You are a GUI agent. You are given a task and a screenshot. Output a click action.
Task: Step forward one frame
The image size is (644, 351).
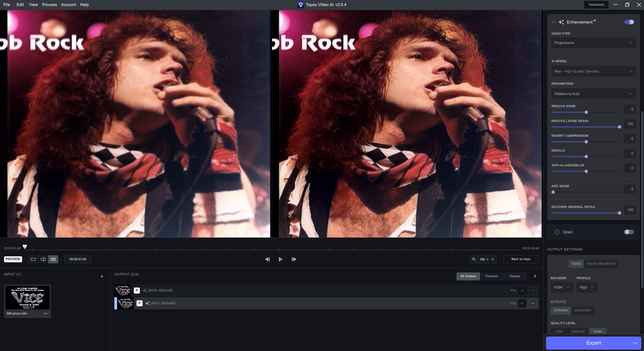click(294, 259)
